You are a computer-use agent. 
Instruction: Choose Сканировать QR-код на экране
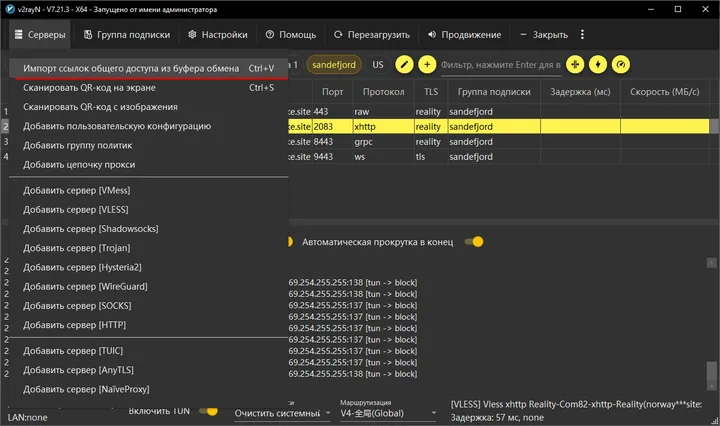click(x=149, y=88)
